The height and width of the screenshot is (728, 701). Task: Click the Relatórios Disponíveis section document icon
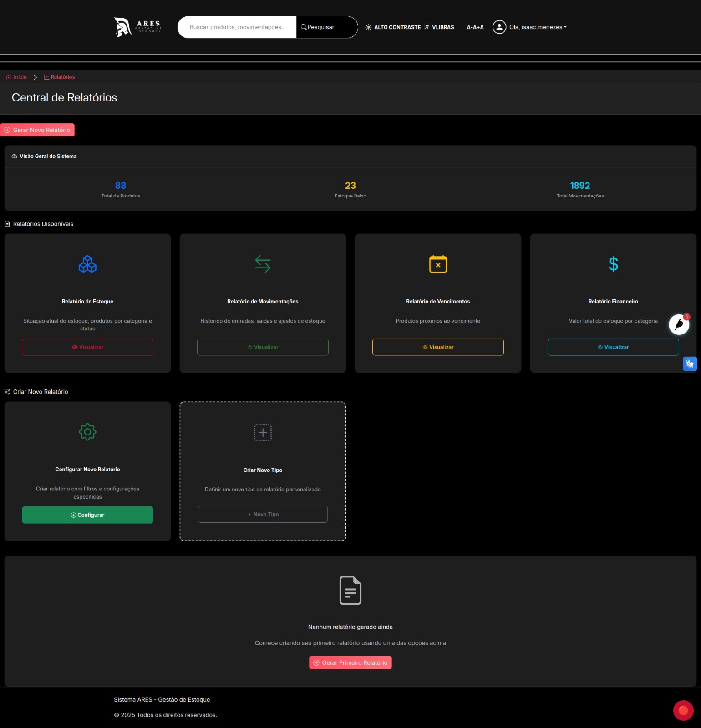click(x=7, y=224)
